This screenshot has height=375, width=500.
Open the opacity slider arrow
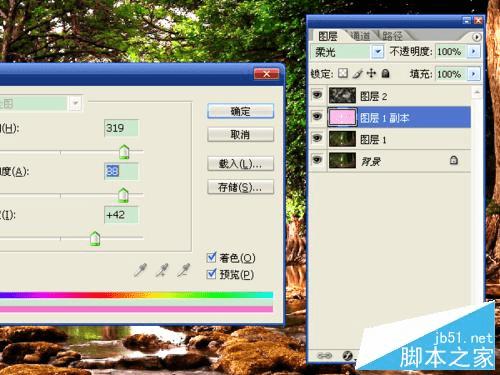(474, 52)
